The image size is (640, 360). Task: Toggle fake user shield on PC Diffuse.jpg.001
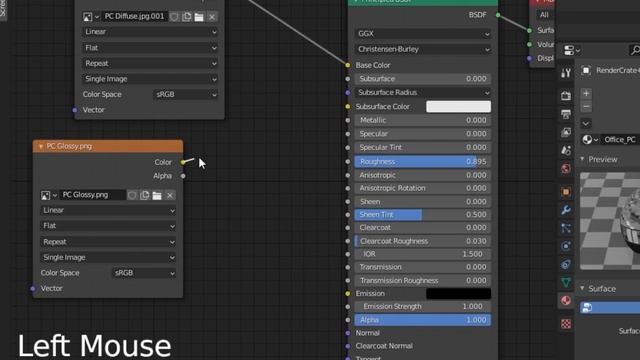click(174, 17)
